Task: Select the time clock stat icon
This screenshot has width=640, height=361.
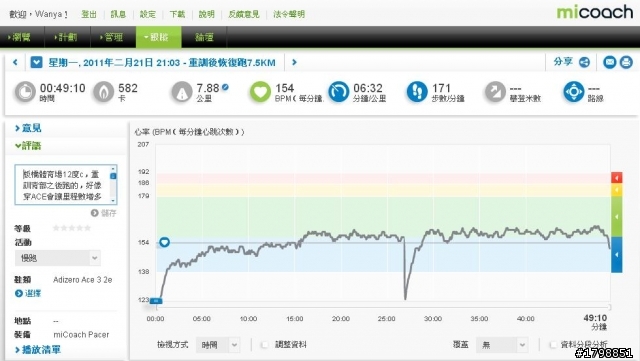Action: coord(25,92)
